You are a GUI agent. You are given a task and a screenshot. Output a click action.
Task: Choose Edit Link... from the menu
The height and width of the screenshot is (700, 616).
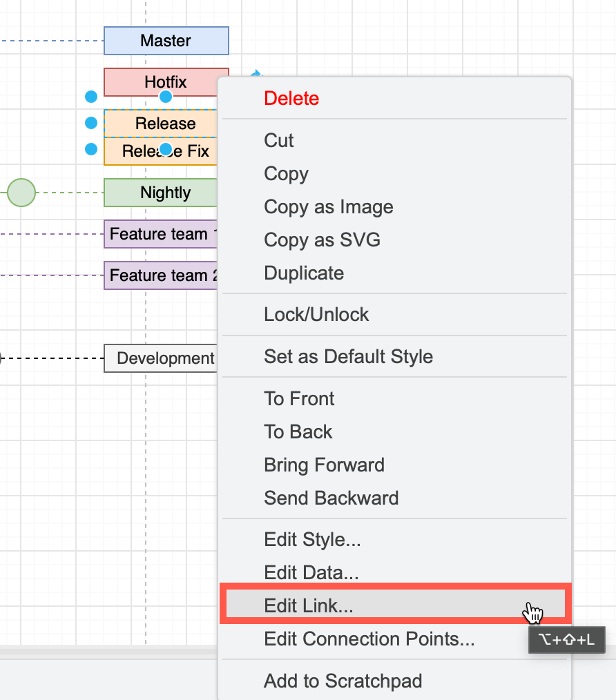click(x=394, y=606)
